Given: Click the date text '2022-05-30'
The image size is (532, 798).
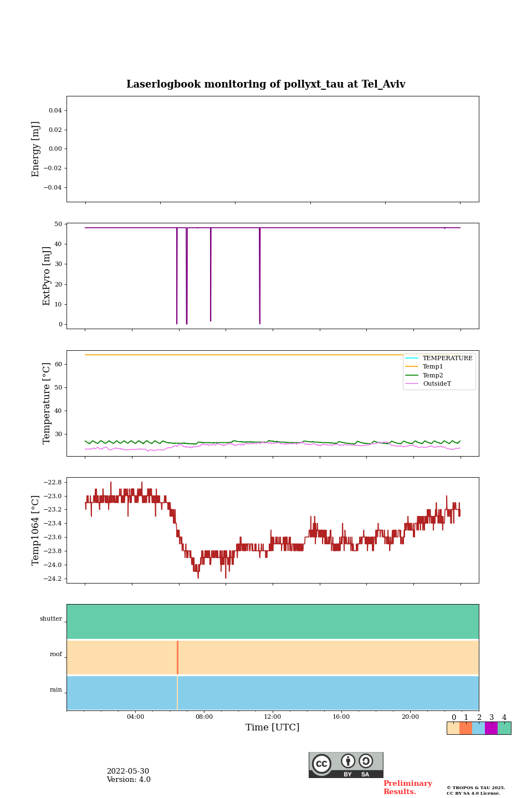Looking at the screenshot, I should pyautogui.click(x=128, y=771).
